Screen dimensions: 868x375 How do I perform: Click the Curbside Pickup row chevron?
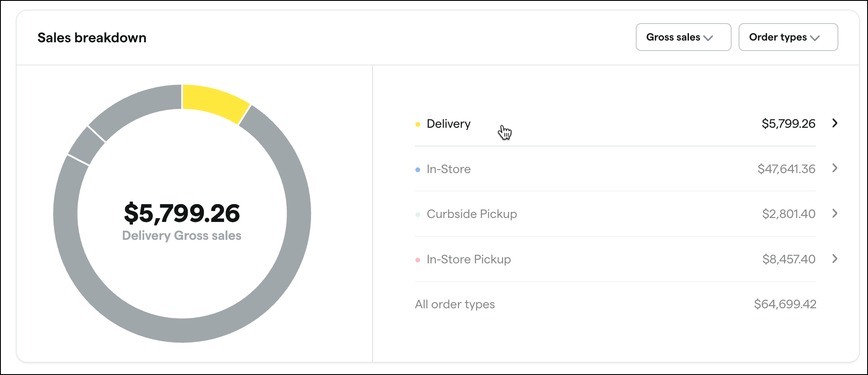[x=835, y=214]
